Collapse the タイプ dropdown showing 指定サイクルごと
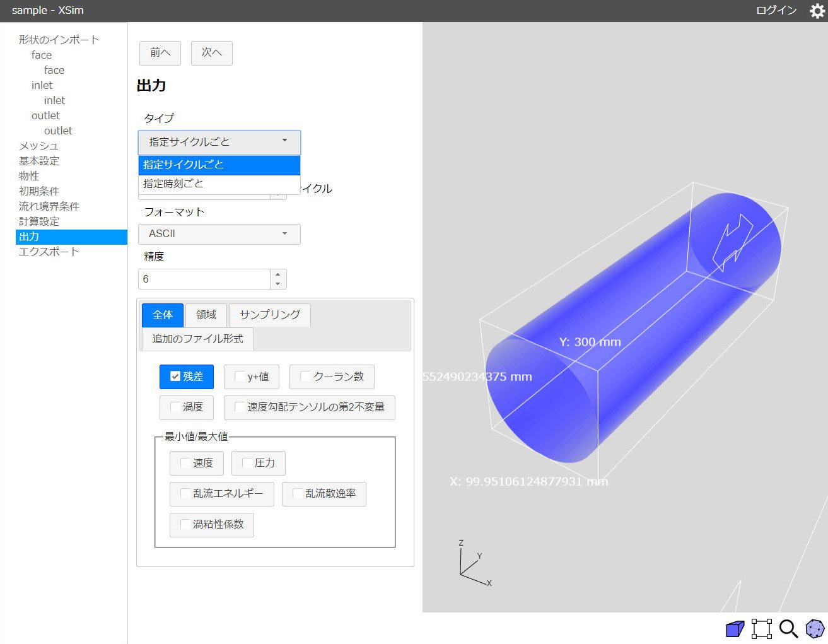The width and height of the screenshot is (828, 644). pyautogui.click(x=219, y=142)
